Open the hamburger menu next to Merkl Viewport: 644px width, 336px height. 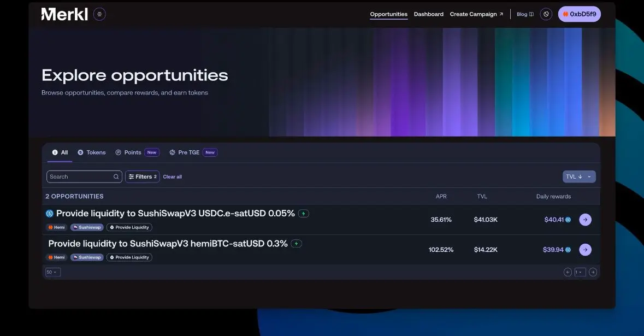[x=99, y=14]
